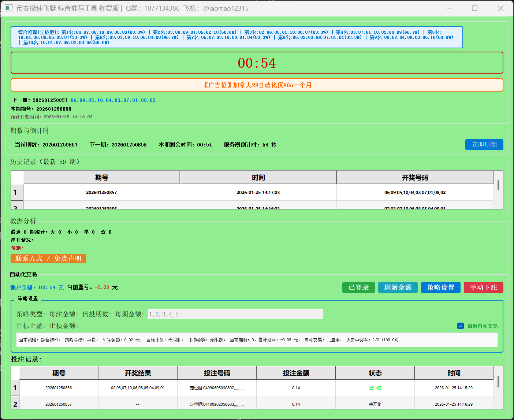Click the 开奖号码 column header
The image size is (514, 420).
pos(414,177)
